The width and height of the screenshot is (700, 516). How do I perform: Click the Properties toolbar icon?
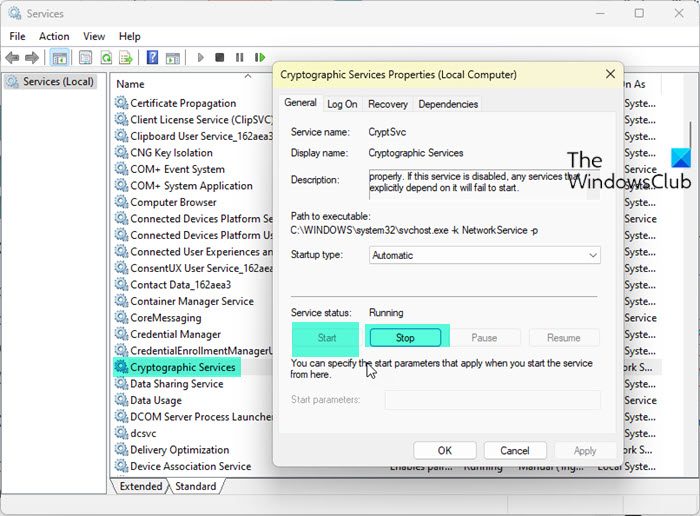click(x=85, y=58)
